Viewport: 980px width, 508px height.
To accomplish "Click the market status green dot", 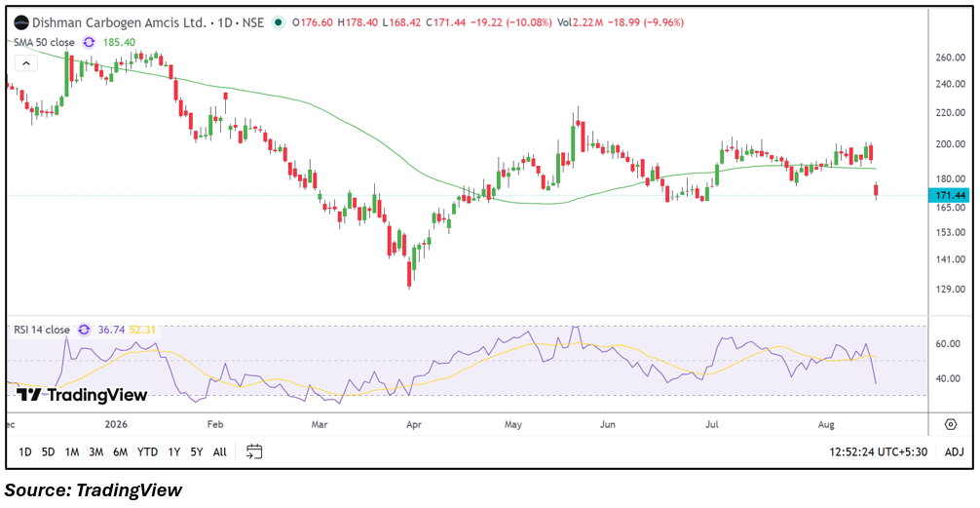I will click(x=277, y=22).
